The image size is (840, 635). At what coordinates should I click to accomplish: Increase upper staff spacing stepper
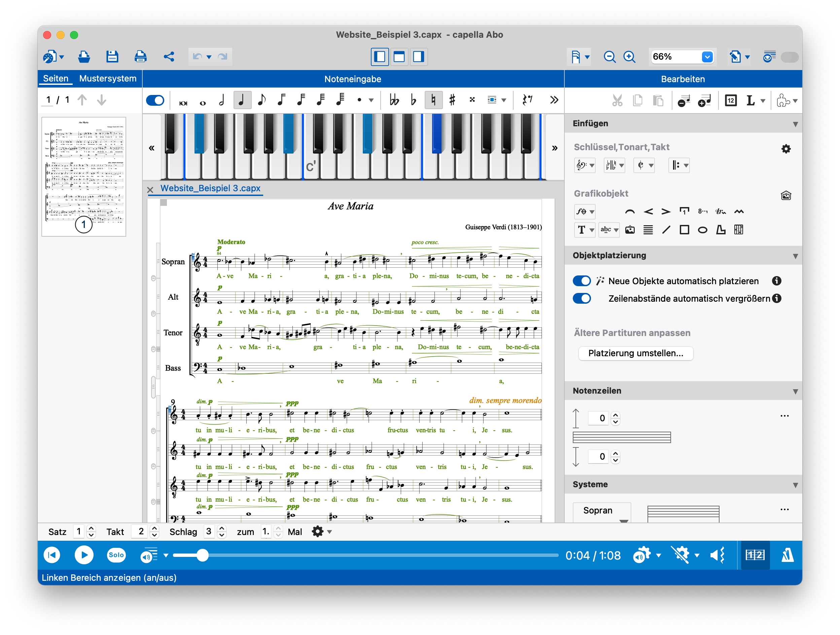(615, 415)
